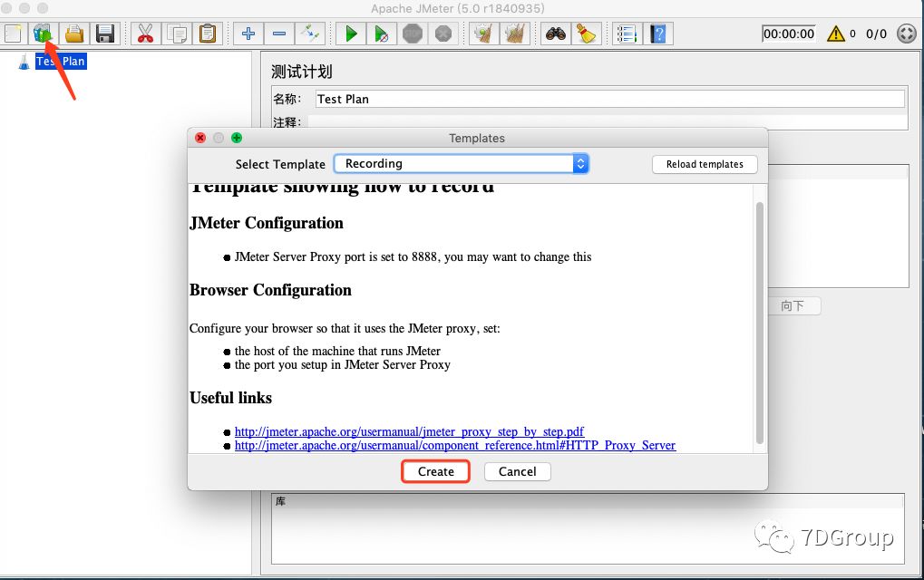This screenshot has width=924, height=580.
Task: Click the Templates dialog vertical scrollbar
Action: 760,323
